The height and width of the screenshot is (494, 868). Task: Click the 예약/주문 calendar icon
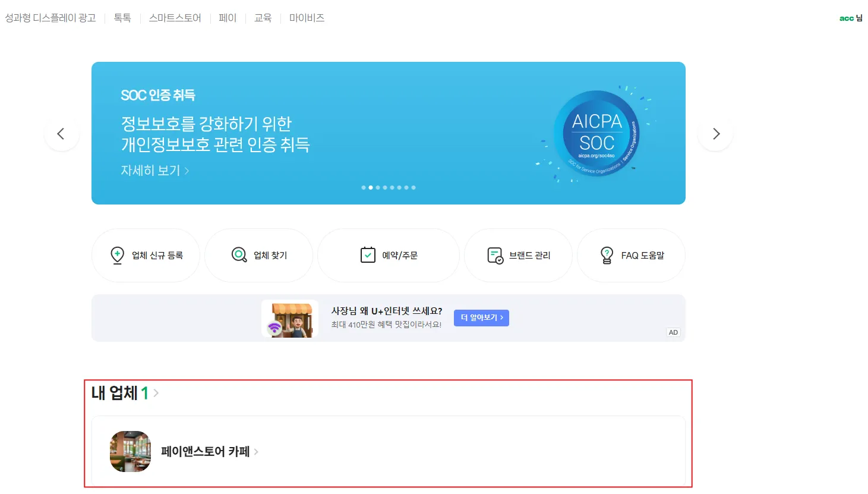tap(368, 255)
